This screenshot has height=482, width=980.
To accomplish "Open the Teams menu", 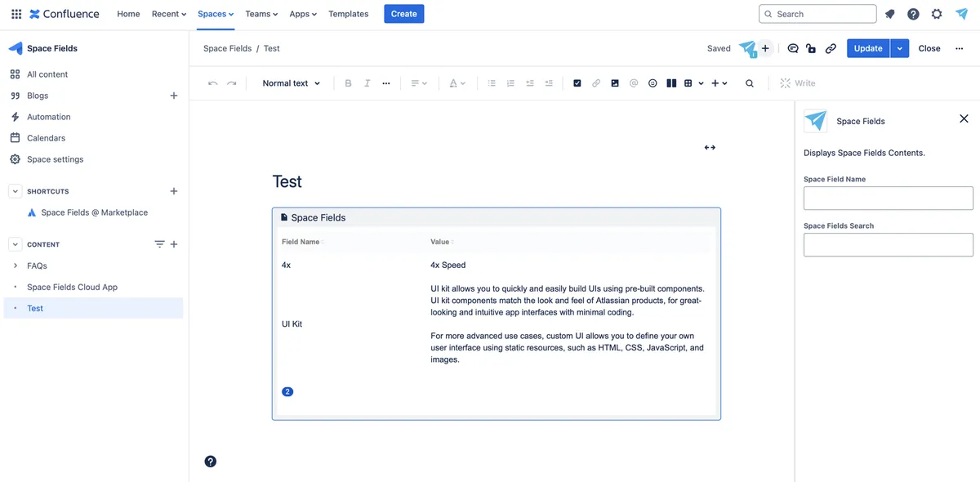I will pos(261,14).
